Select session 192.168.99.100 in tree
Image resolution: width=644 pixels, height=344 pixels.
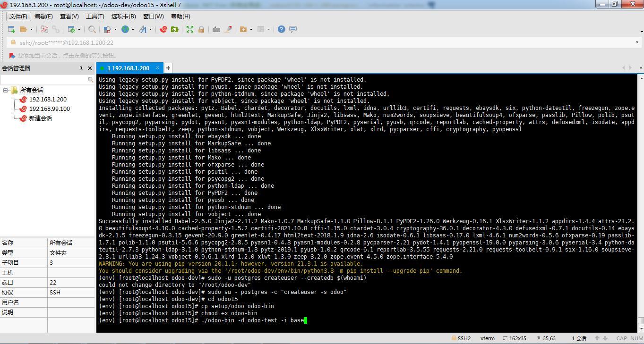49,109
